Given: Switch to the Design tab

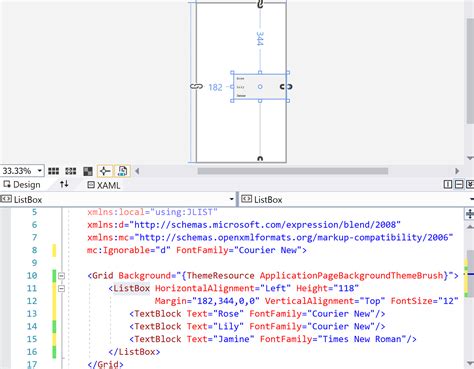Looking at the screenshot, I should 22,185.
